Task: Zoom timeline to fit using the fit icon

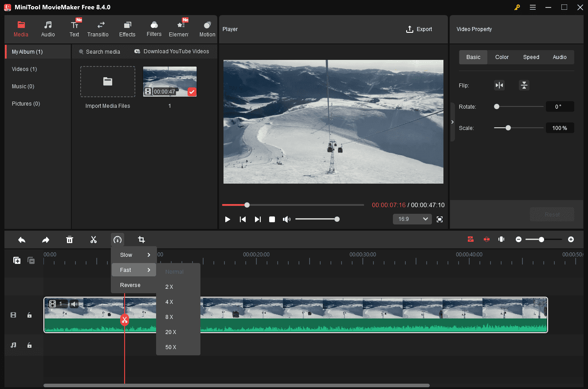Action: [x=501, y=239]
